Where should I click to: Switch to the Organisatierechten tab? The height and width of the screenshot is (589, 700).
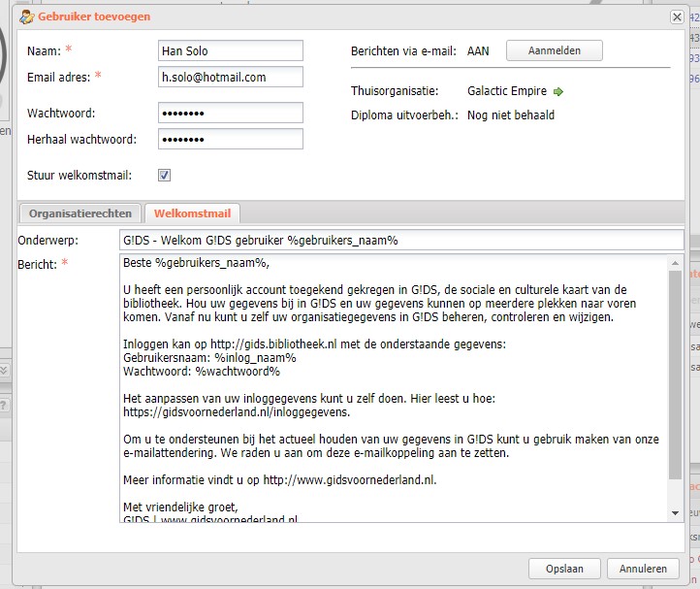(x=80, y=213)
